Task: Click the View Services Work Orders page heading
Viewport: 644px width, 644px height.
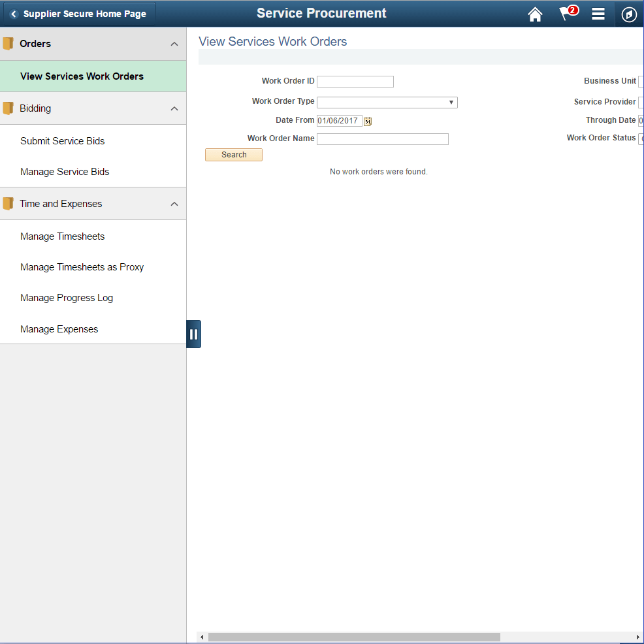Action: pos(273,42)
